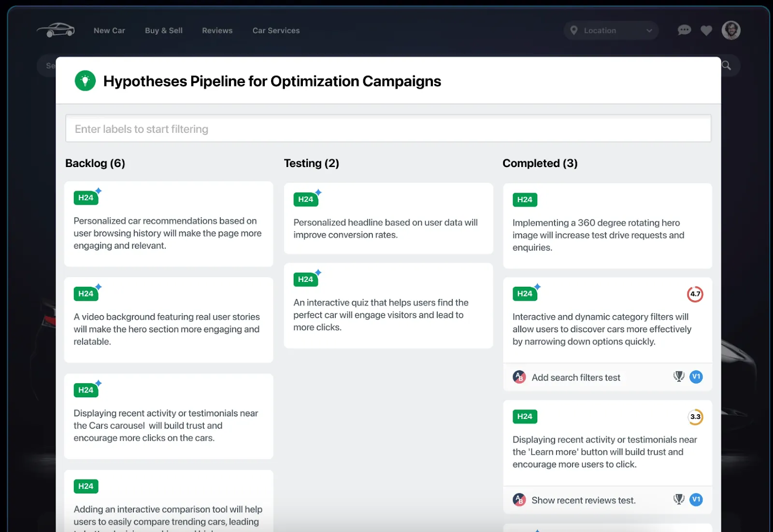Viewport: 773px width, 532px height.
Task: Select the car logo in the top navigation
Action: 56,30
